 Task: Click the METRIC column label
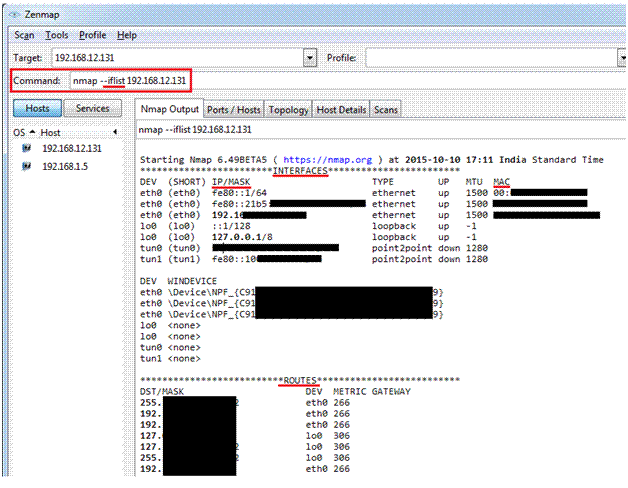pyautogui.click(x=349, y=391)
